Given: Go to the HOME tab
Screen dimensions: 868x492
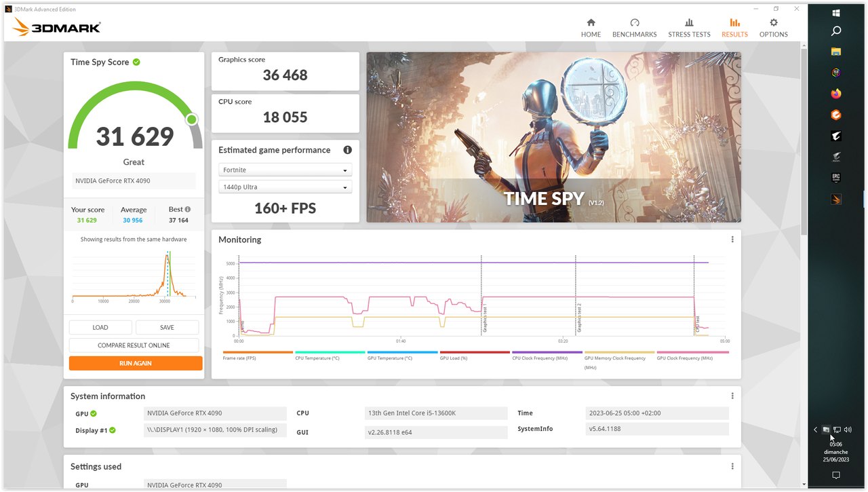Looking at the screenshot, I should (591, 28).
